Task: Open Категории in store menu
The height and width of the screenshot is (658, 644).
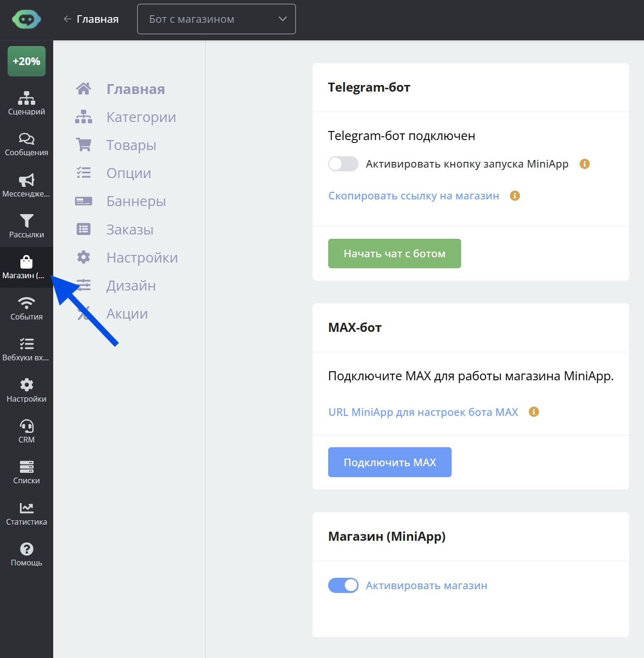Action: [126, 117]
